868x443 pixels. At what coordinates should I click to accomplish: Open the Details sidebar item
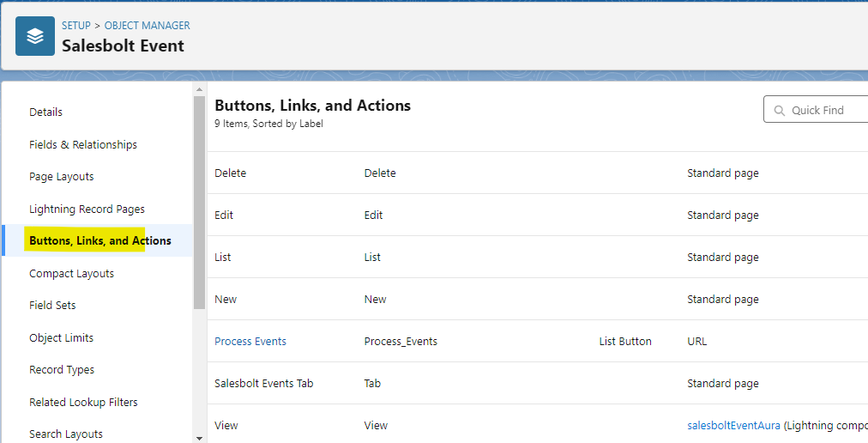(46, 112)
